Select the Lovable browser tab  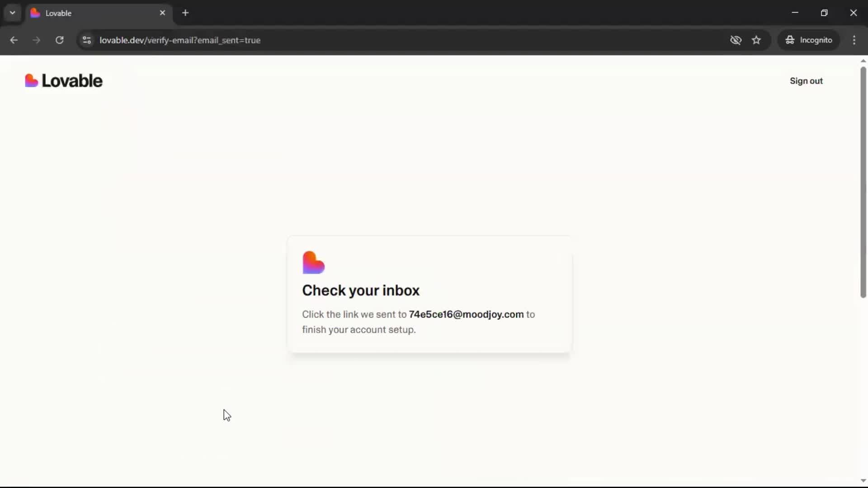(99, 13)
